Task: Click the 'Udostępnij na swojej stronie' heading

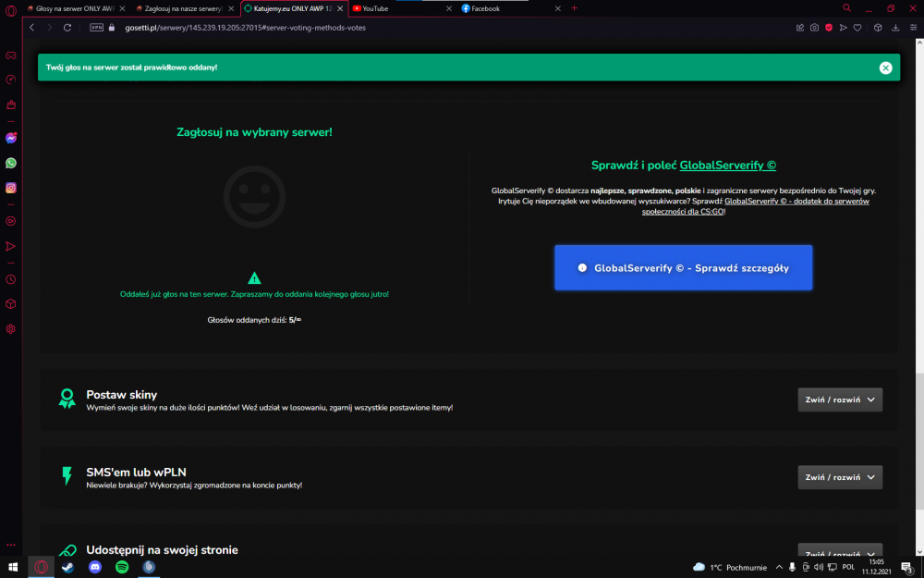Action: 162,549
